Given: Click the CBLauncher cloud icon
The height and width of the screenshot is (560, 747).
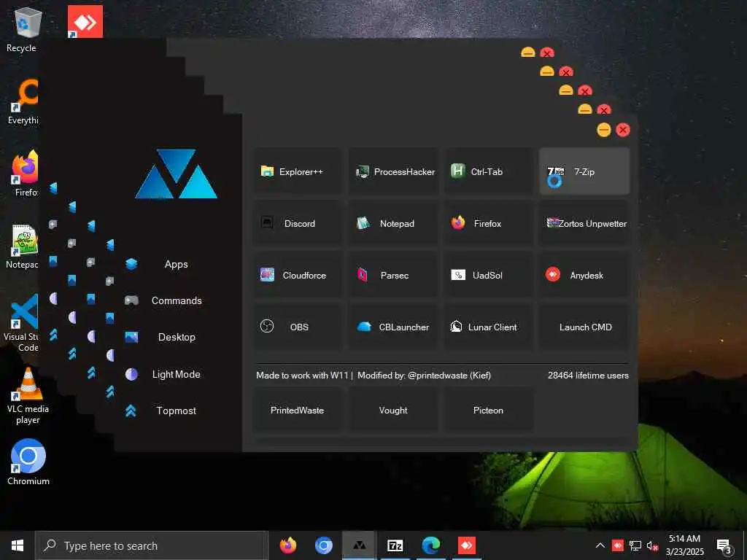Looking at the screenshot, I should [x=364, y=327].
